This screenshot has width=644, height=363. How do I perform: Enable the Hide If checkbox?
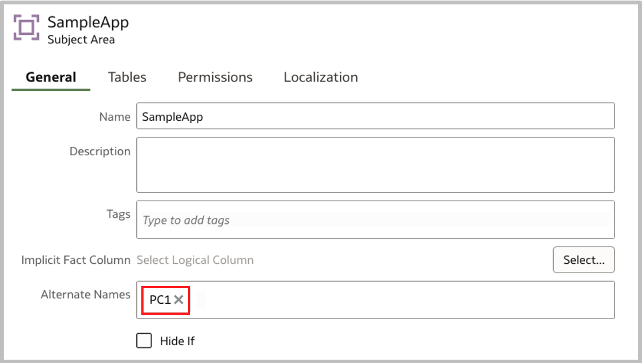[144, 341]
